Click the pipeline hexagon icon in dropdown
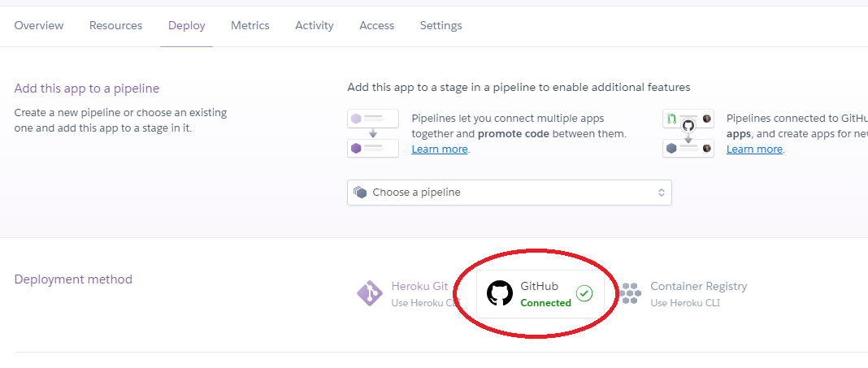The height and width of the screenshot is (368, 868). [x=360, y=193]
